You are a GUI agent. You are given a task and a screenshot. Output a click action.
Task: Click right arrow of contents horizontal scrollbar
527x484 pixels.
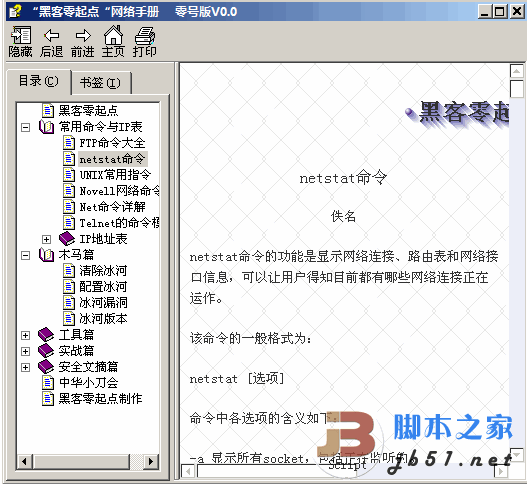point(151,461)
